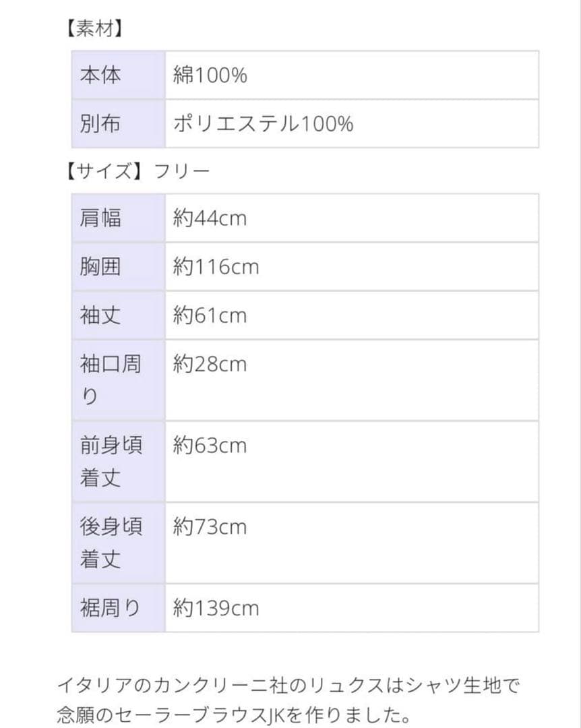Select the 胸囲 row label
This screenshot has width=581, height=728.
[x=100, y=267]
